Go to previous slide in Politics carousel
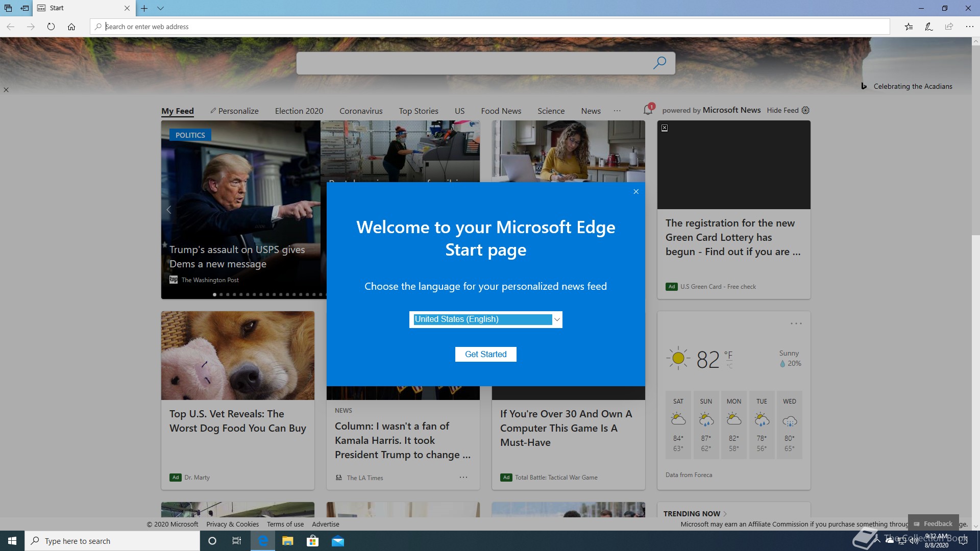This screenshot has width=980, height=551. click(x=168, y=210)
